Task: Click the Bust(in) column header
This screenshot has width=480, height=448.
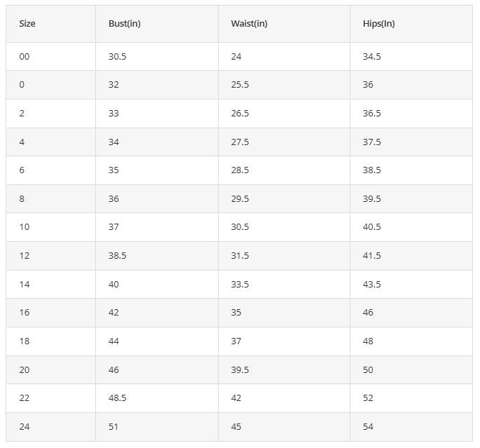Action: tap(124, 24)
